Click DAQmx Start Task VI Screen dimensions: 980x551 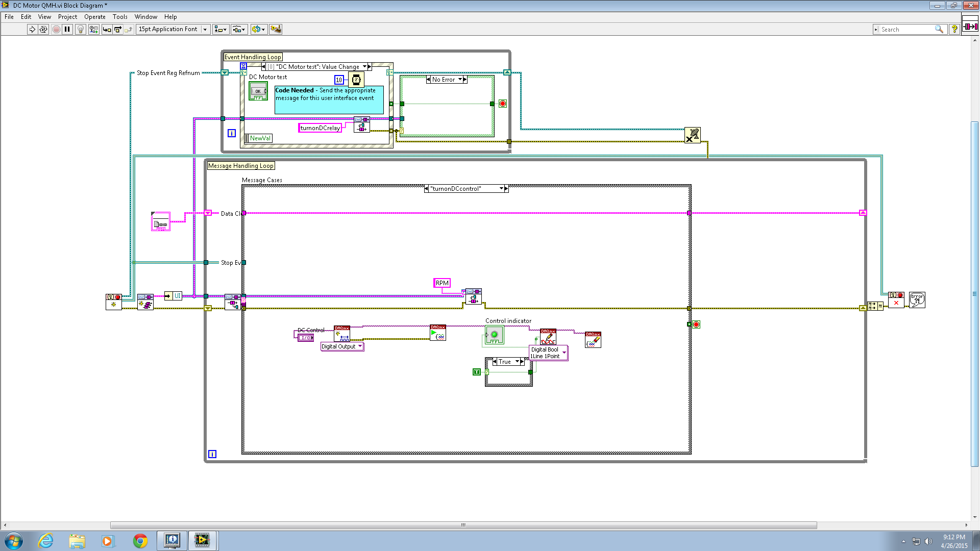coord(438,333)
